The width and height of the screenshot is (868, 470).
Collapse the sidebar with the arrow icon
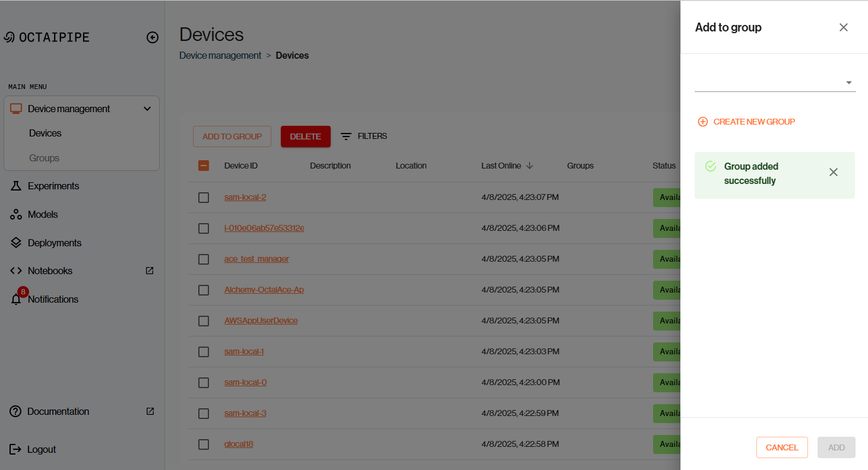(153, 37)
